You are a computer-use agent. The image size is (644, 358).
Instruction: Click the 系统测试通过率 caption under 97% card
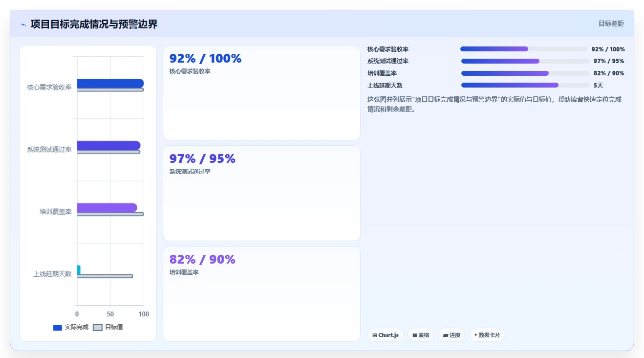pyautogui.click(x=190, y=172)
